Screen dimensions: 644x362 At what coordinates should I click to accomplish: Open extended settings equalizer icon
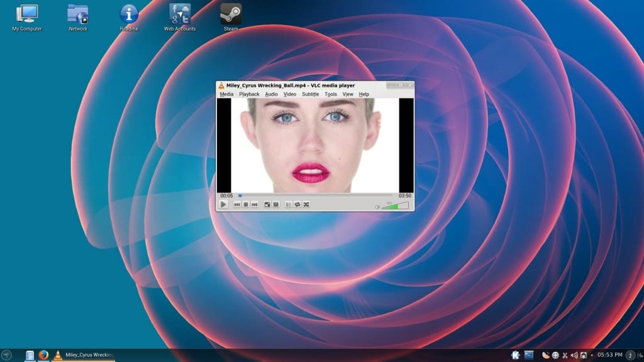click(275, 205)
